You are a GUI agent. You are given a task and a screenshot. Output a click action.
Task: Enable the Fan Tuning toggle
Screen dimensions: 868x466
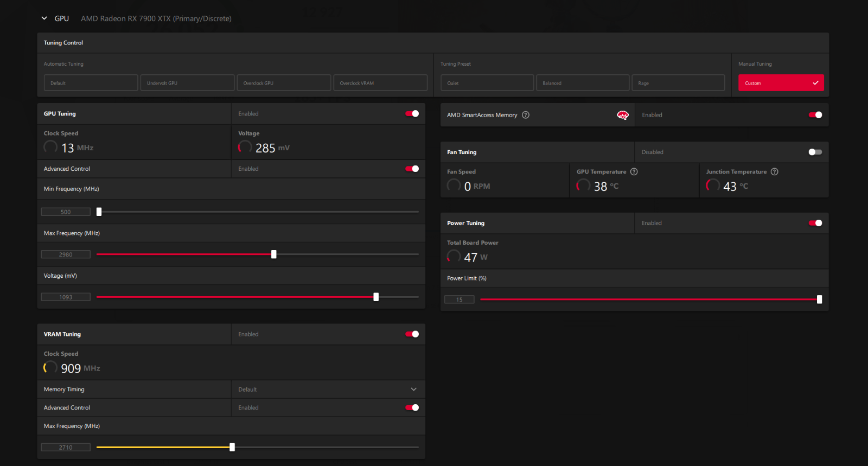pos(815,152)
